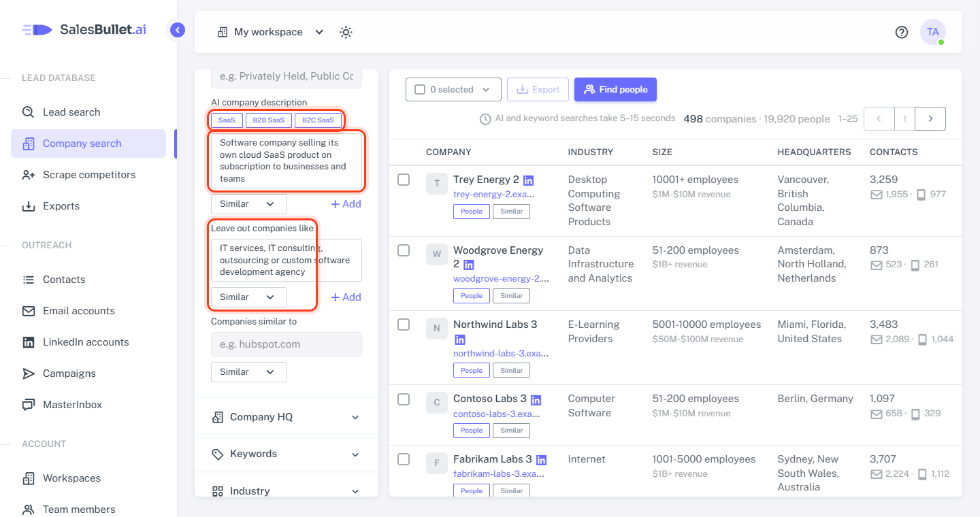Open Company search in sidebar
The image size is (980, 517).
88,144
